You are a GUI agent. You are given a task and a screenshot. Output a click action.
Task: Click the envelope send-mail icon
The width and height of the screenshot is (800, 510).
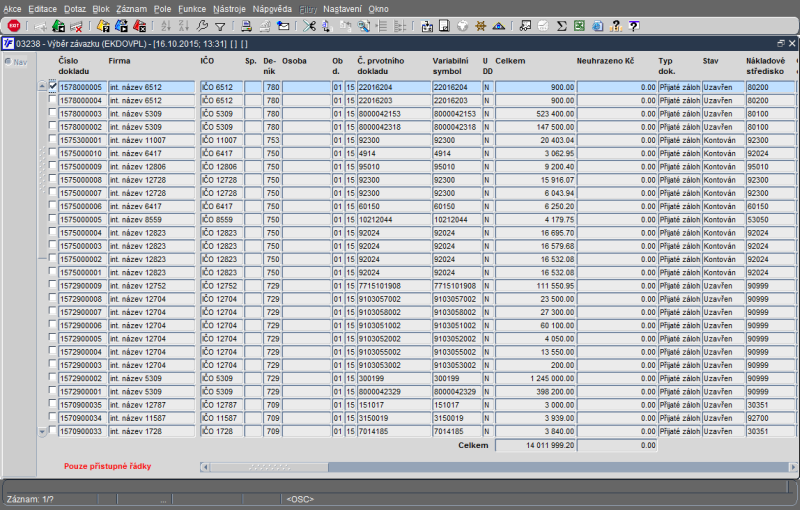coord(283,26)
